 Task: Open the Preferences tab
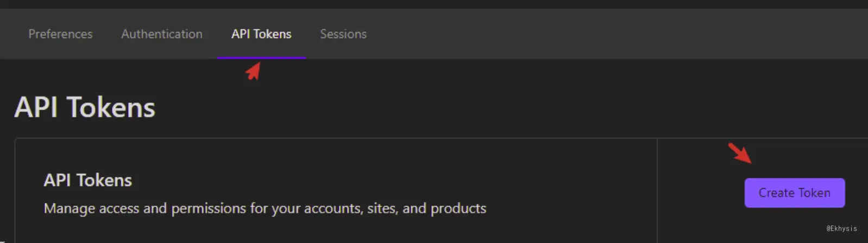point(60,34)
